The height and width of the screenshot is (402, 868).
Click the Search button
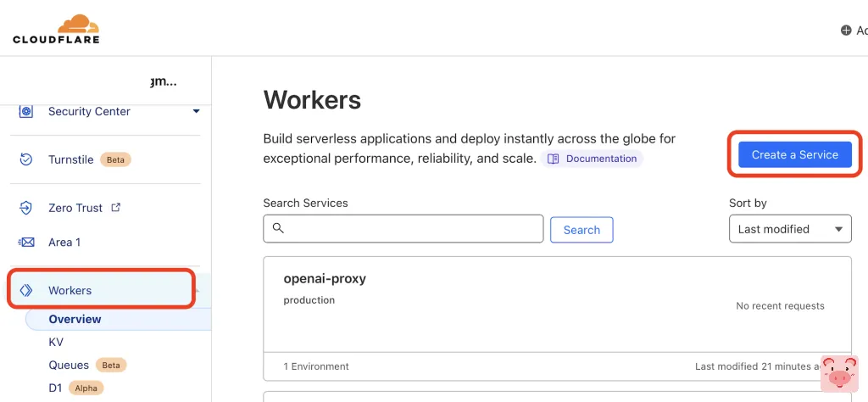click(x=581, y=230)
